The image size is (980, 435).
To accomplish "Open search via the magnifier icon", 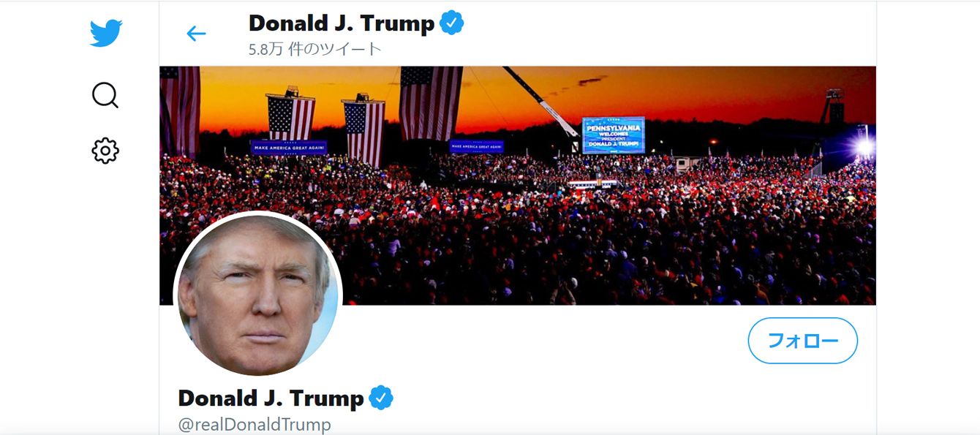I will click(x=105, y=95).
